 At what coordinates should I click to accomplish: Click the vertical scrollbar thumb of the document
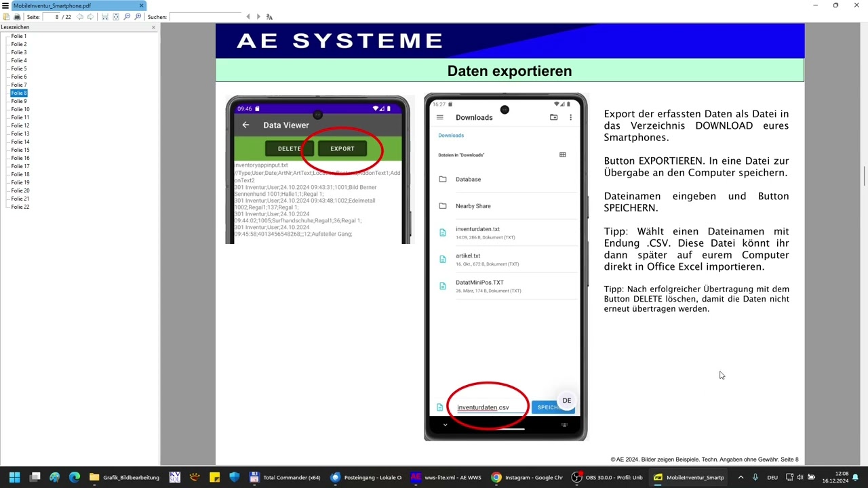[x=865, y=176]
